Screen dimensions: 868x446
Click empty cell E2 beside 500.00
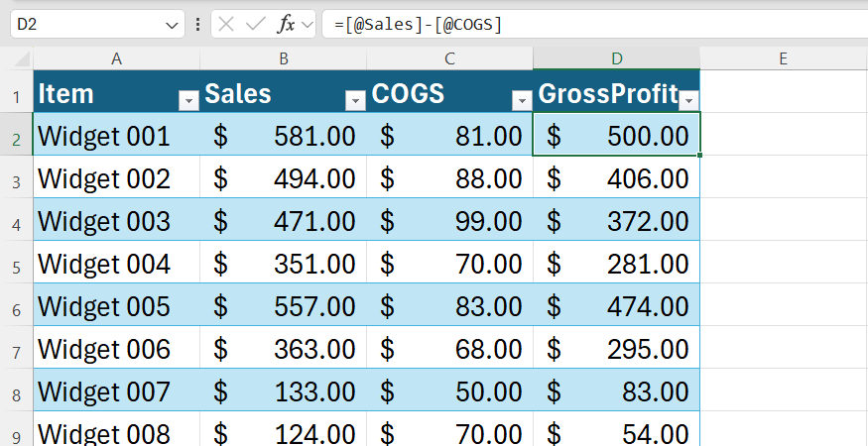coord(784,135)
